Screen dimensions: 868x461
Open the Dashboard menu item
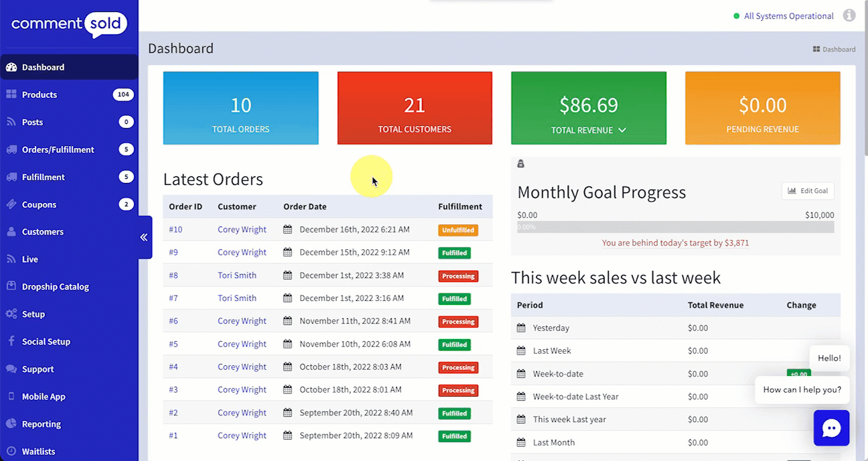[x=69, y=67]
